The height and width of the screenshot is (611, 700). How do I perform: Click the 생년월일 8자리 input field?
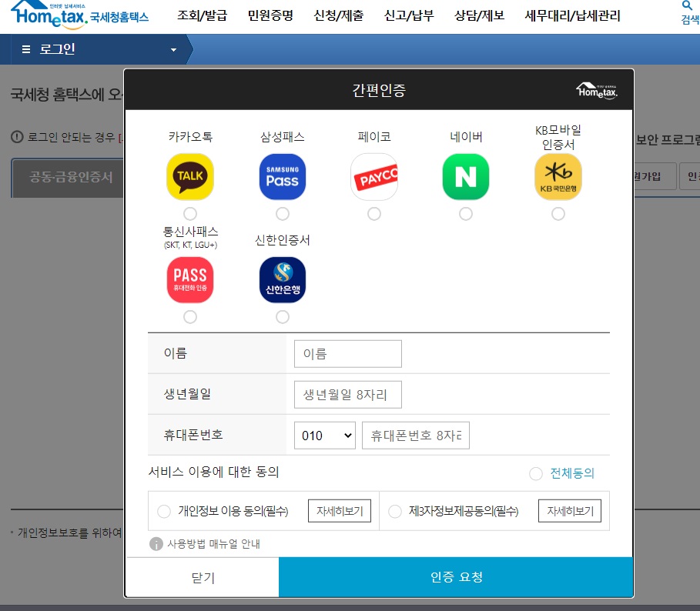[x=348, y=394]
